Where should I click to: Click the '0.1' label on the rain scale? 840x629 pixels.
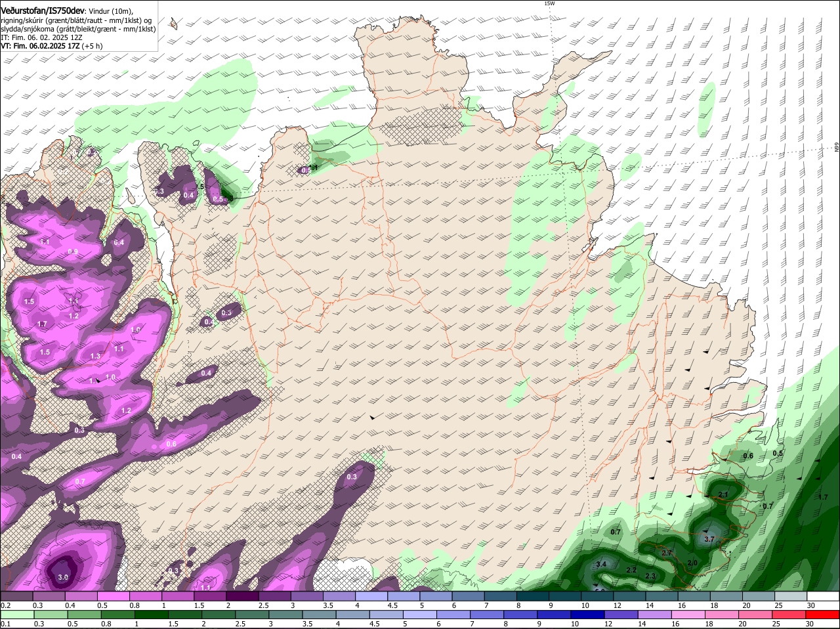coord(5,624)
